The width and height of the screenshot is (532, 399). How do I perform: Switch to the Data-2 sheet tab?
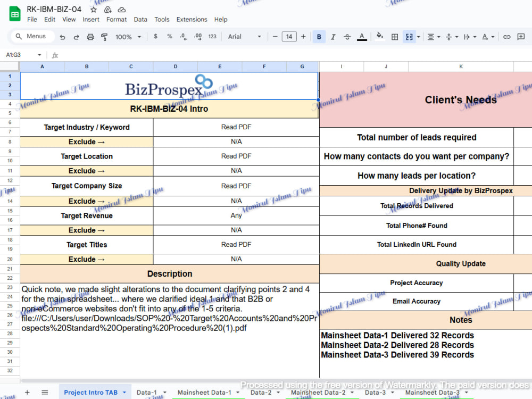261,393
